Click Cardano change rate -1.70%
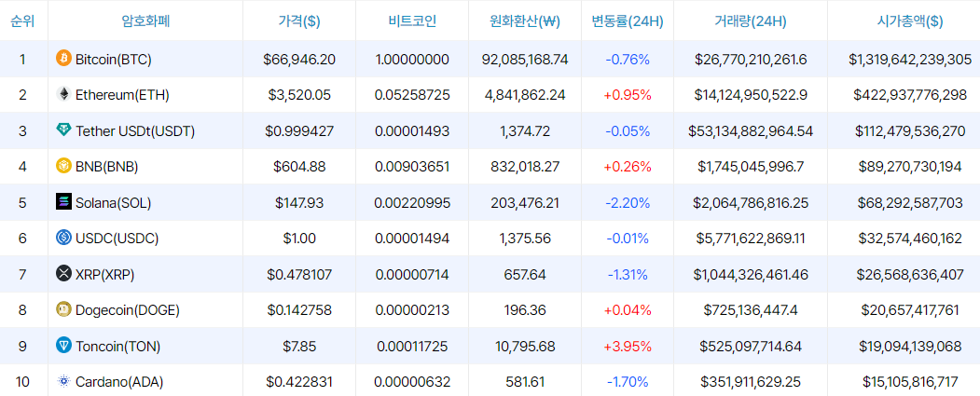 point(628,382)
